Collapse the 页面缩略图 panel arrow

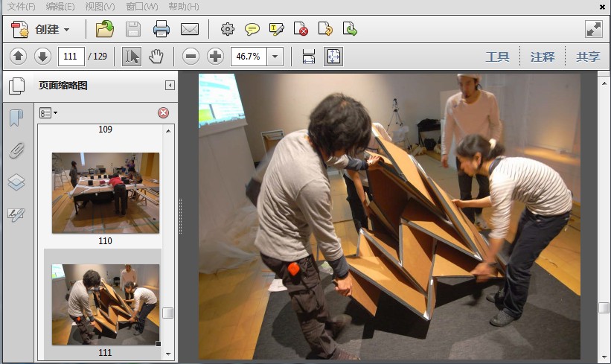pos(170,86)
